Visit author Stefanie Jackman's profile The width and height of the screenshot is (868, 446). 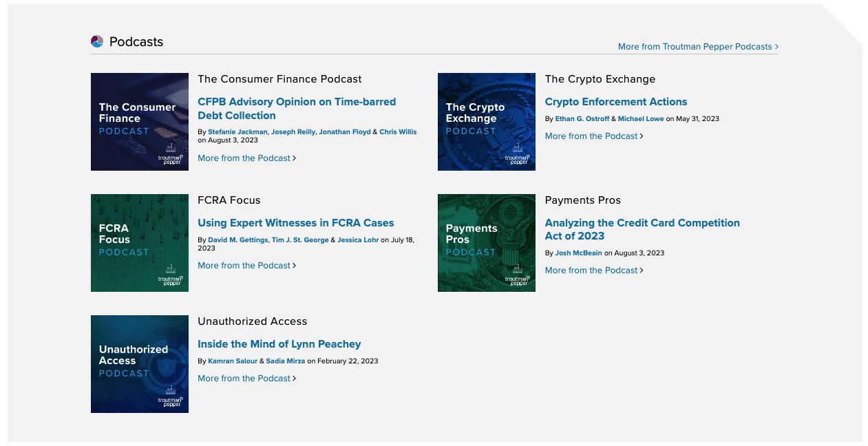pyautogui.click(x=237, y=132)
